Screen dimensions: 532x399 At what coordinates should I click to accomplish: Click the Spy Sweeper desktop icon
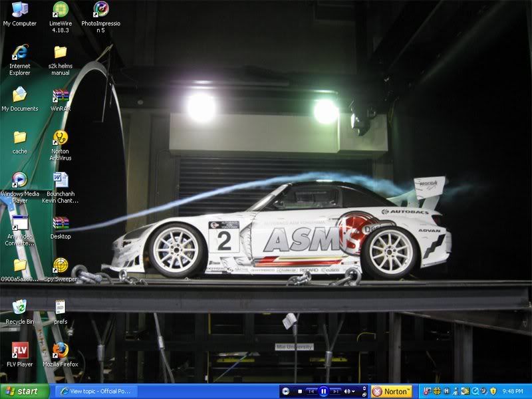61,266
